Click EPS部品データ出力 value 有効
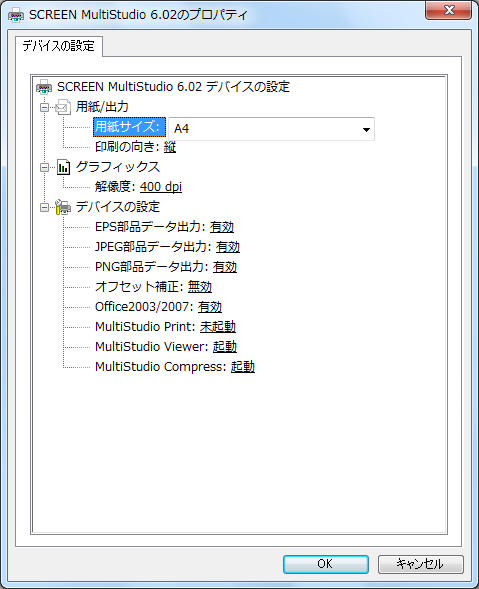 click(x=222, y=227)
